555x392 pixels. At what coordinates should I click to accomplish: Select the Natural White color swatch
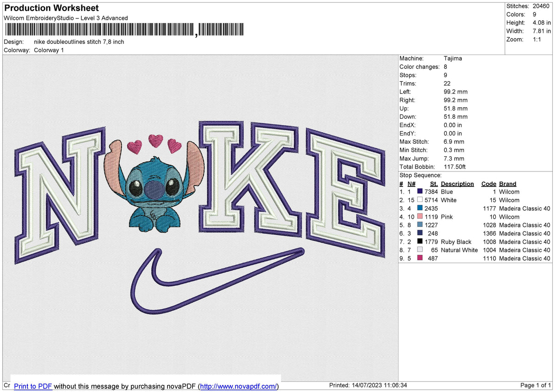[x=420, y=250]
